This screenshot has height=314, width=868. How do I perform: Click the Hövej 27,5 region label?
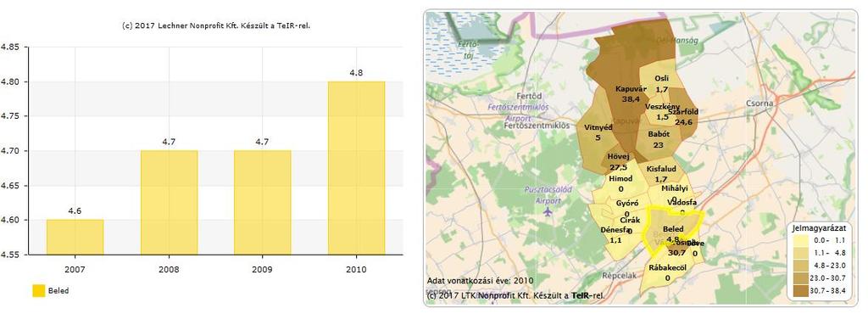click(x=618, y=162)
